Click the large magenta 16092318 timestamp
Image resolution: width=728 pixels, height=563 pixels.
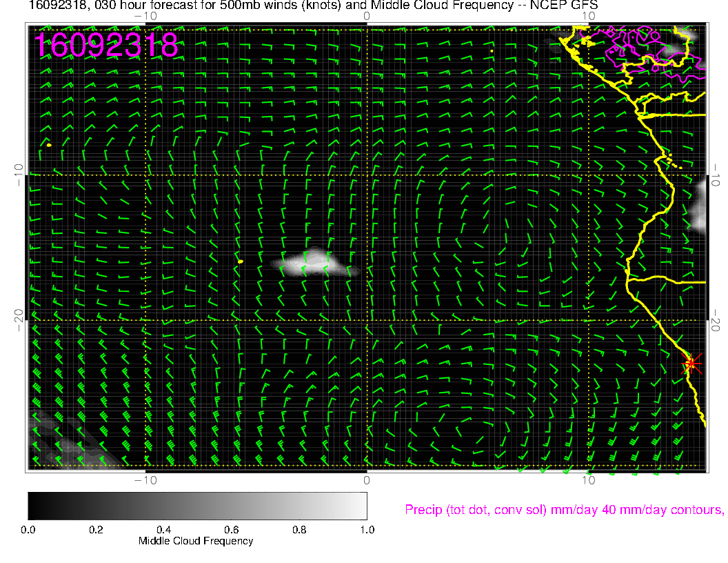pos(107,46)
